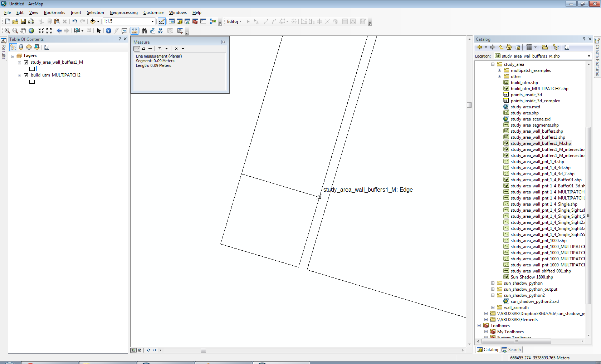Uncheck the study_area_wall_buffers1_M layer

click(x=26, y=62)
